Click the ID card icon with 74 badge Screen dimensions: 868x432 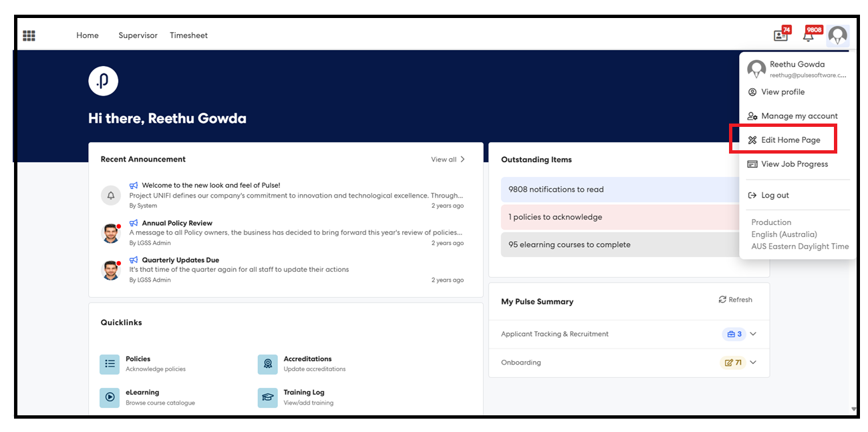780,36
